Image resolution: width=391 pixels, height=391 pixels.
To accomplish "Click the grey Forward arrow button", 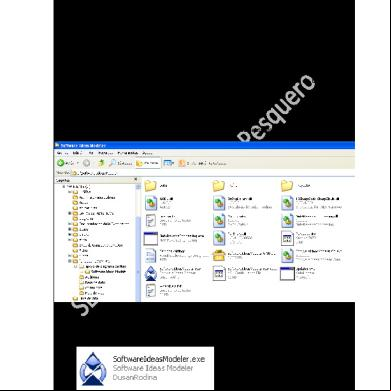I will pyautogui.click(x=86, y=163).
